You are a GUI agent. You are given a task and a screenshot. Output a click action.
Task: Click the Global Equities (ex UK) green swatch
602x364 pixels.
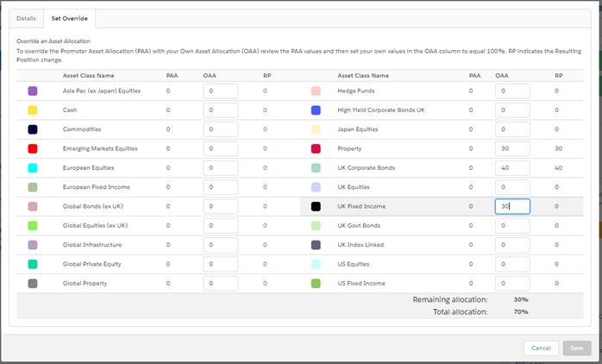[x=33, y=225]
